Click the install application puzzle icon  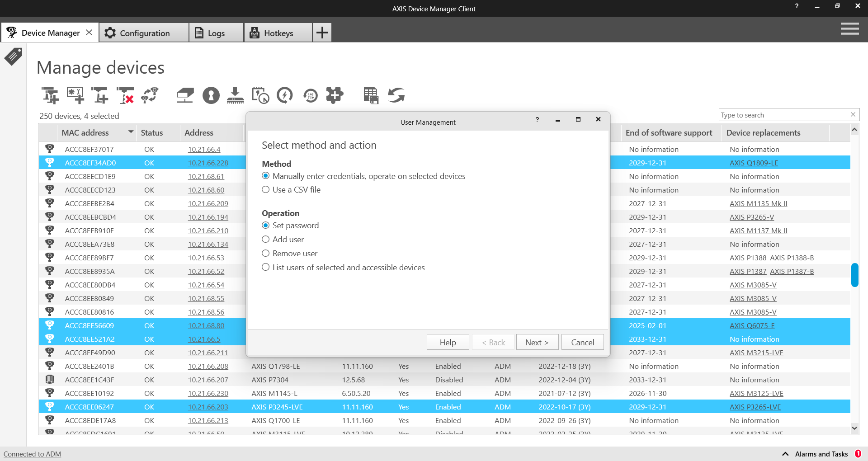335,95
